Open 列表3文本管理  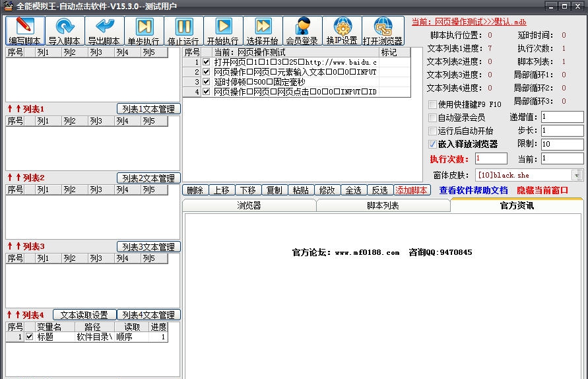click(x=148, y=246)
